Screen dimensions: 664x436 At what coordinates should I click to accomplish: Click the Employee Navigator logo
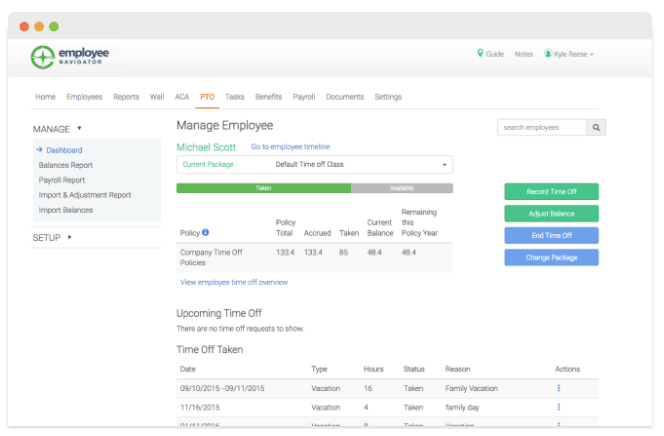point(71,57)
